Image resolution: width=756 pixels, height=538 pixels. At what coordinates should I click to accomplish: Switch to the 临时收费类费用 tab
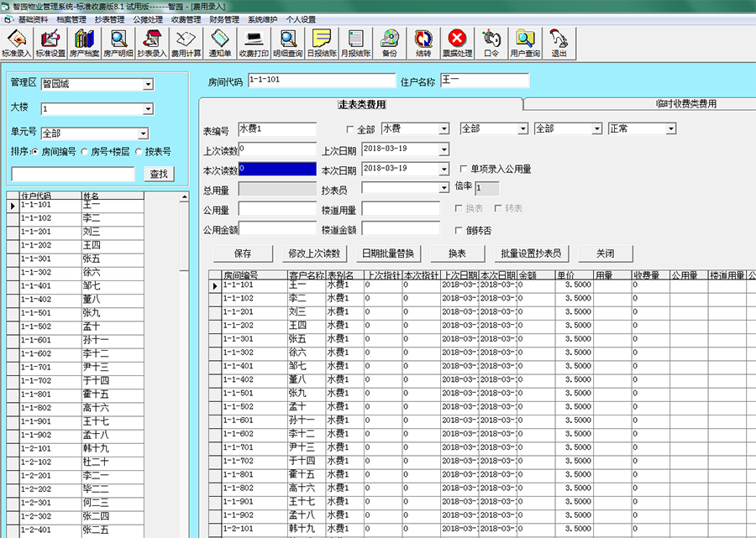coord(686,103)
